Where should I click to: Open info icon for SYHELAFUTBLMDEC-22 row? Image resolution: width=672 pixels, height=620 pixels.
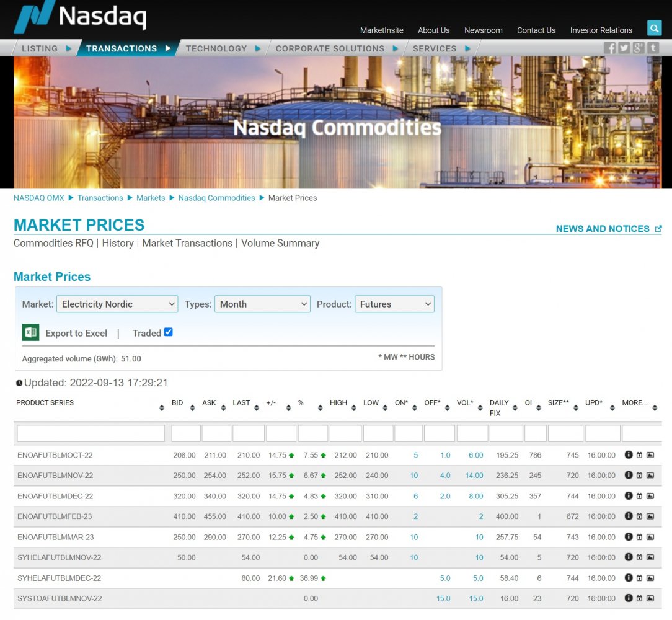[x=628, y=578]
